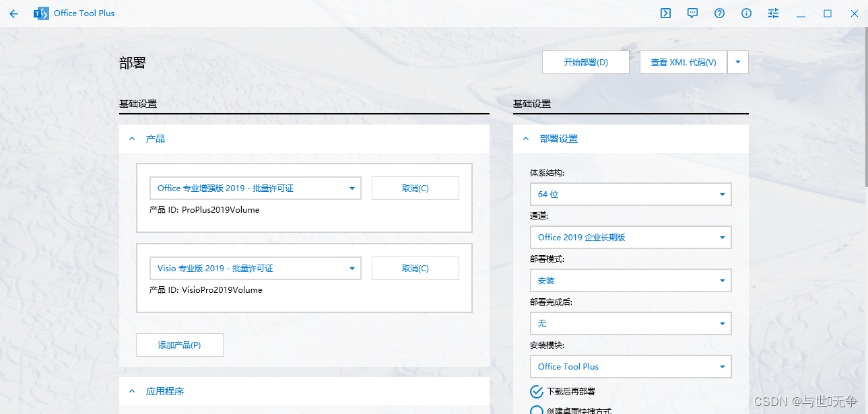Minimize the Office Tool Plus window
Screen dimensions: 868x414
801,13
